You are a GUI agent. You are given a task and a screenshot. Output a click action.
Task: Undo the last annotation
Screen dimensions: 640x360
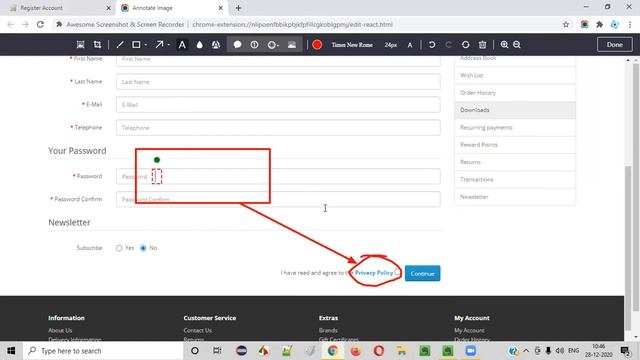point(432,44)
